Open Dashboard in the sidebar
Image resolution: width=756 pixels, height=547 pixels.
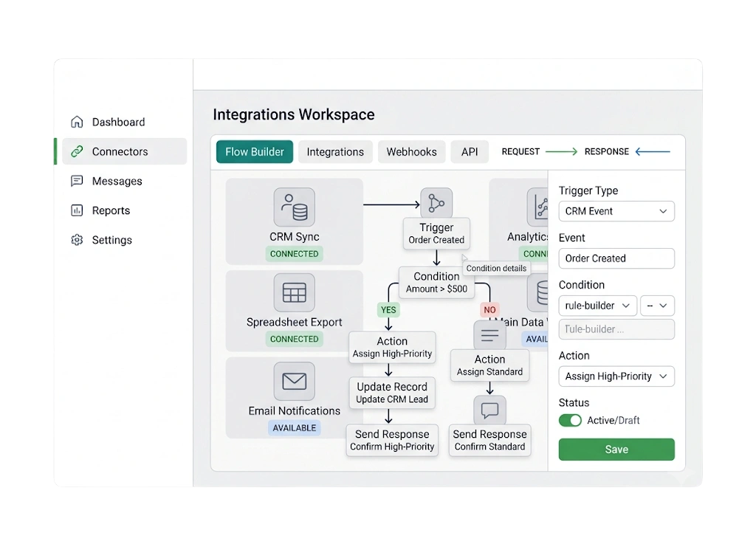pyautogui.click(x=124, y=122)
